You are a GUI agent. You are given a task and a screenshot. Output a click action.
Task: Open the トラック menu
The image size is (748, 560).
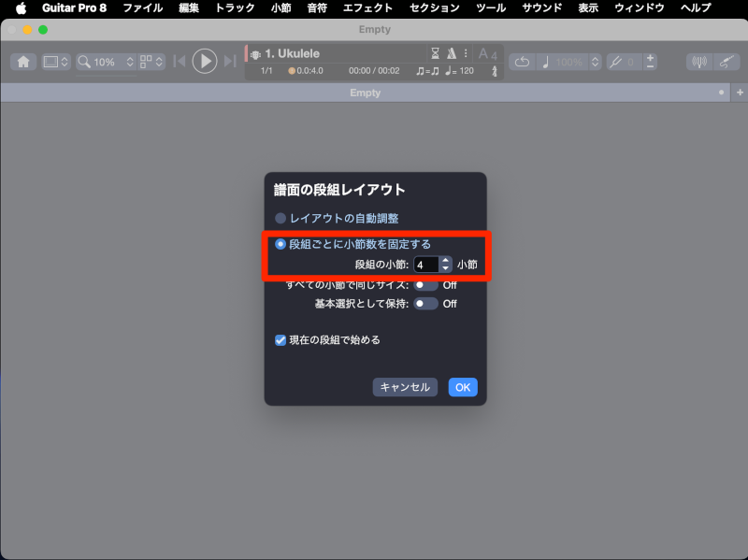tap(235, 7)
